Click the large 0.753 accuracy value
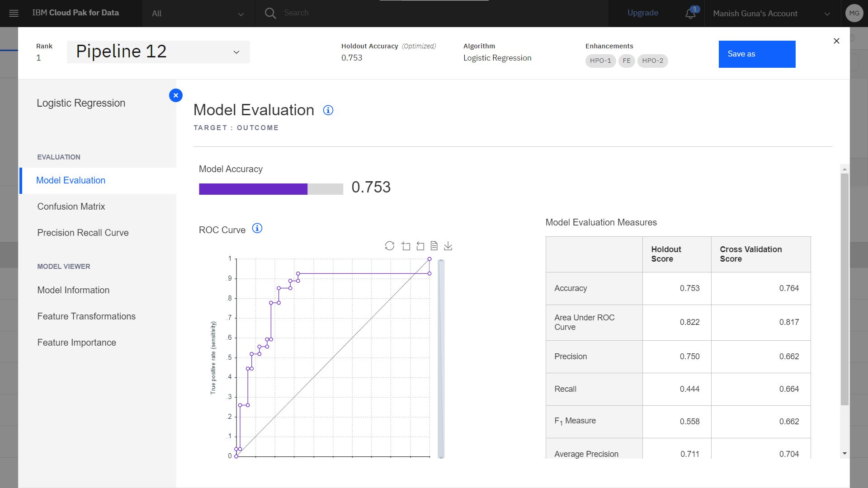868x488 pixels. (371, 187)
